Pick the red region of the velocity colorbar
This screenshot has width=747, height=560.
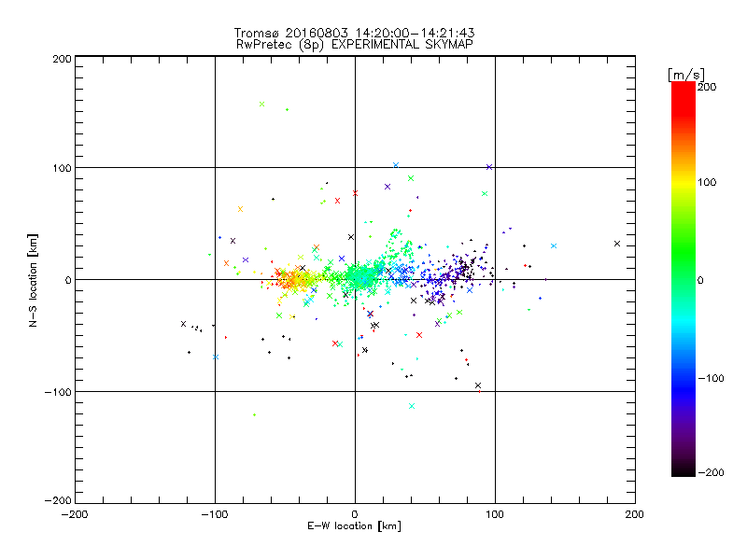[x=684, y=101]
